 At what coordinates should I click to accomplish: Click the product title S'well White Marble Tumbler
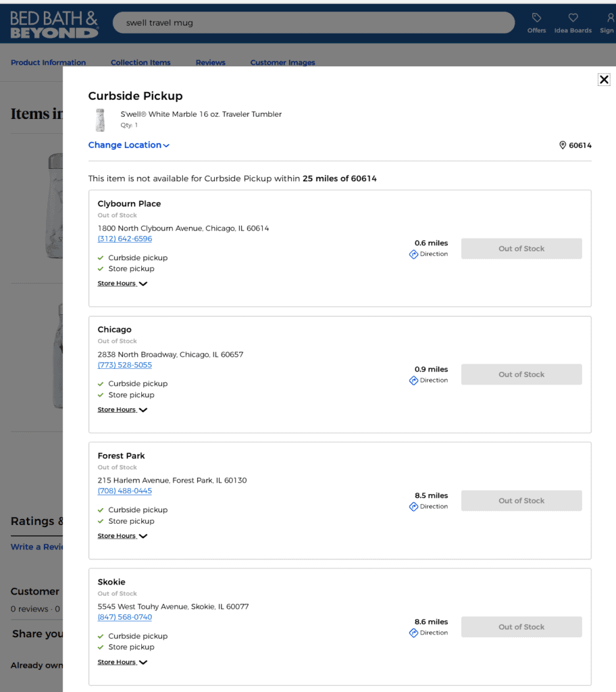pyautogui.click(x=201, y=114)
